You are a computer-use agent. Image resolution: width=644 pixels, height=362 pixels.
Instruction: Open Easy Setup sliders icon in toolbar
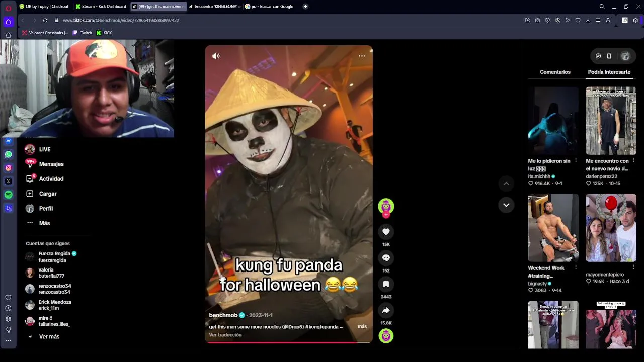point(598,20)
